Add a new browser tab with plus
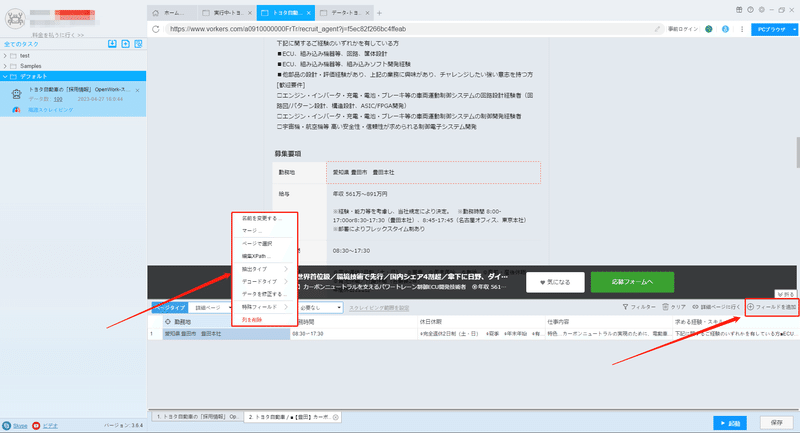Image resolution: width=800 pixels, height=433 pixels. point(379,13)
